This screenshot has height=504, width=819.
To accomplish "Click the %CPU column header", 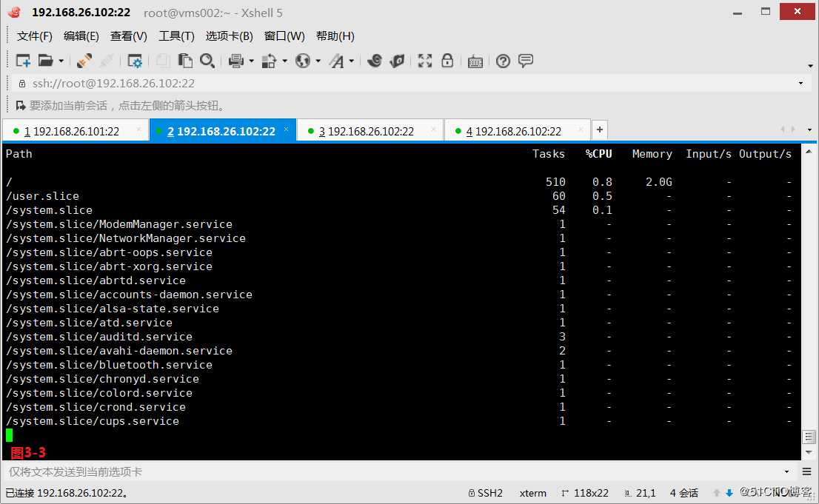I will (x=598, y=153).
